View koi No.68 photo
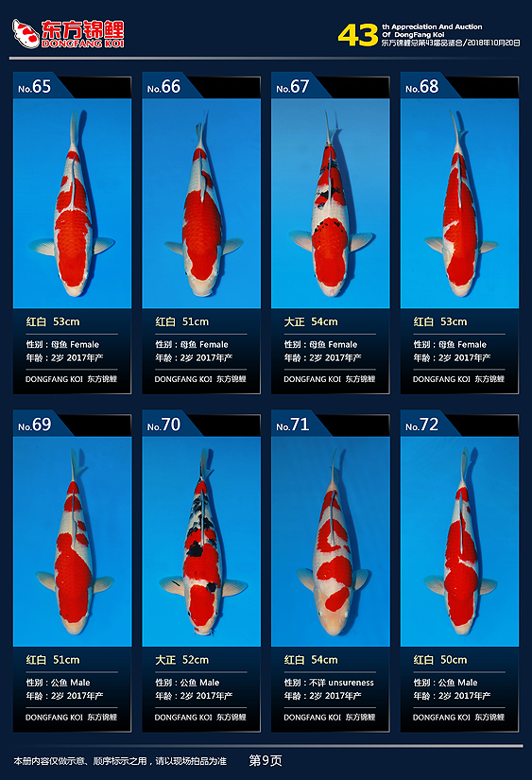Screen dimensions: 532x780 459,203
